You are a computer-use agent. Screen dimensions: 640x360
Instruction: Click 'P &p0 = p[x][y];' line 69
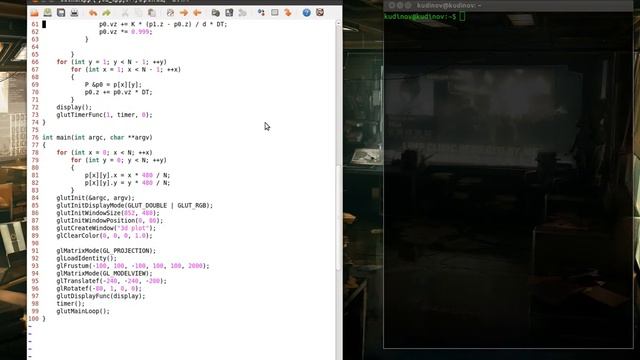pyautogui.click(x=113, y=84)
